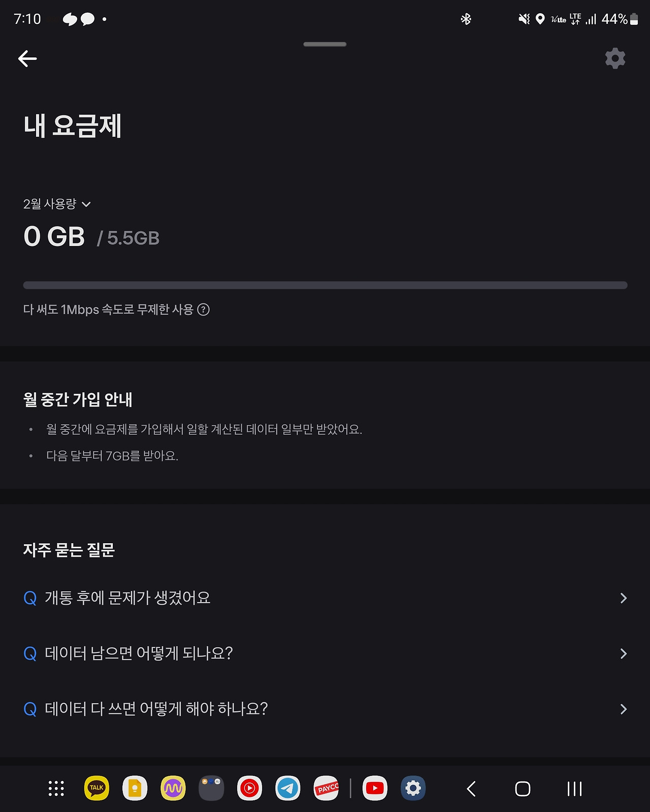Launch Telegram from the taskbar

[288, 788]
